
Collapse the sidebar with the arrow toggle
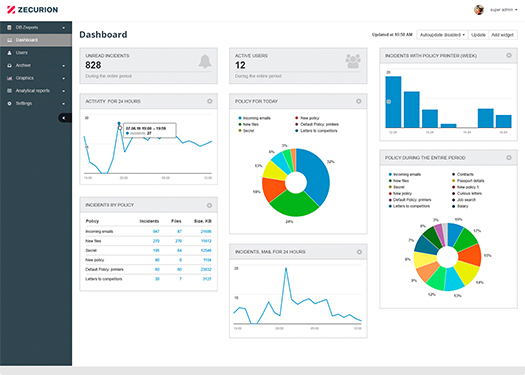click(x=65, y=118)
